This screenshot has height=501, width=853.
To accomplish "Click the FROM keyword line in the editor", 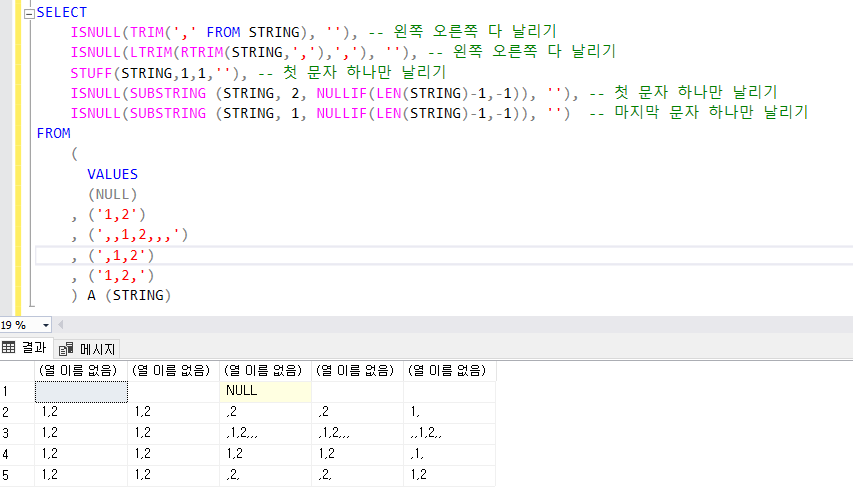I will 53,133.
